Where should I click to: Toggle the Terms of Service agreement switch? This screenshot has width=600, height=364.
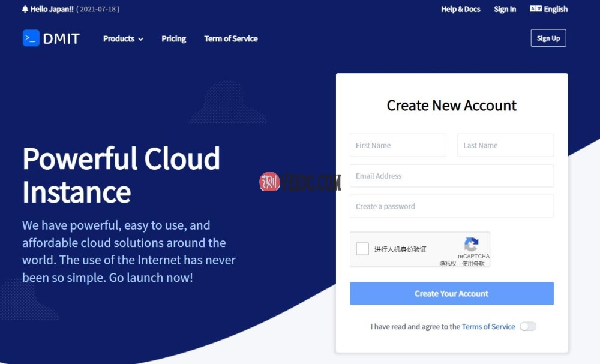[x=528, y=327]
